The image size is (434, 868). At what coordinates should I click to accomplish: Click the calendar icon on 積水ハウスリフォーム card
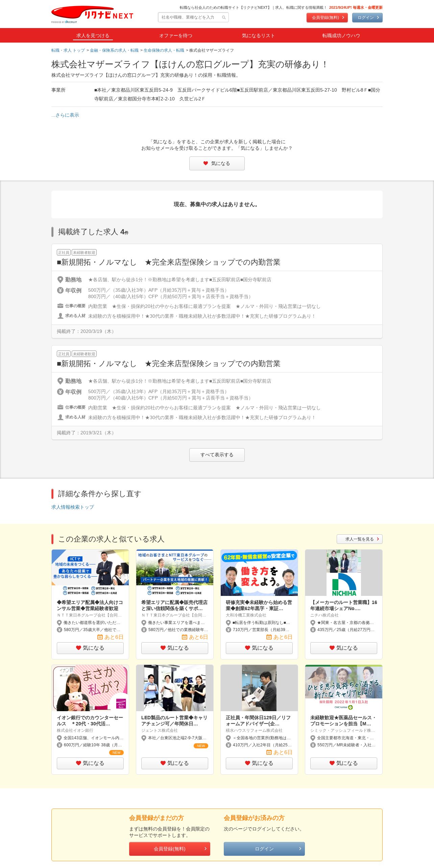click(269, 752)
